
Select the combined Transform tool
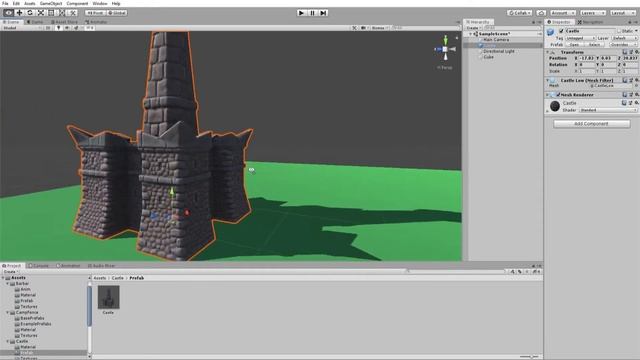[x=62, y=13]
